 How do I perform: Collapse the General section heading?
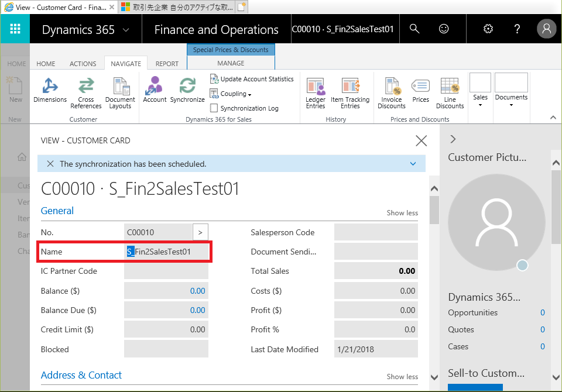tap(57, 211)
